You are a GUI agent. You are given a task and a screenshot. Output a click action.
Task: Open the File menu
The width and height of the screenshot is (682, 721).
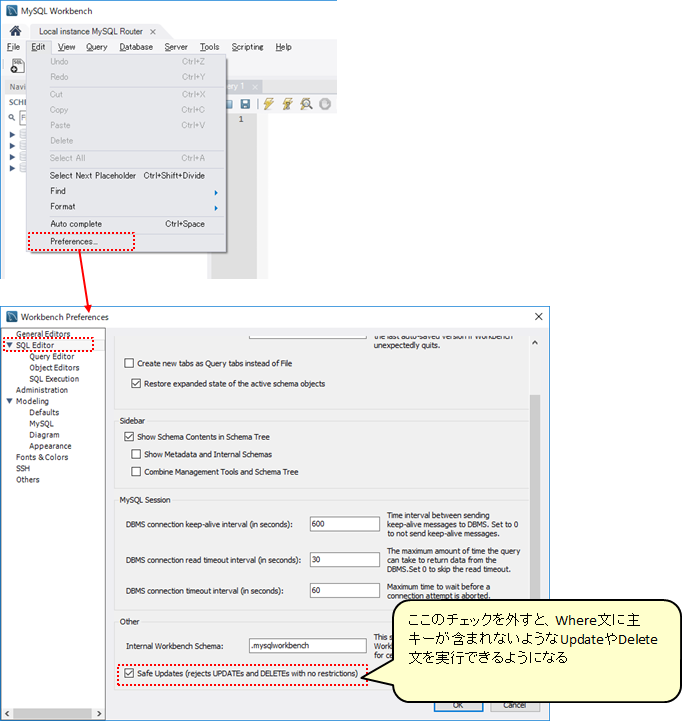13,47
